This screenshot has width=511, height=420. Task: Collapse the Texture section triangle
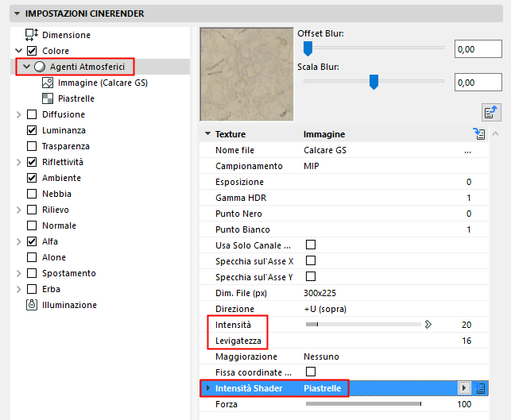[x=207, y=134]
